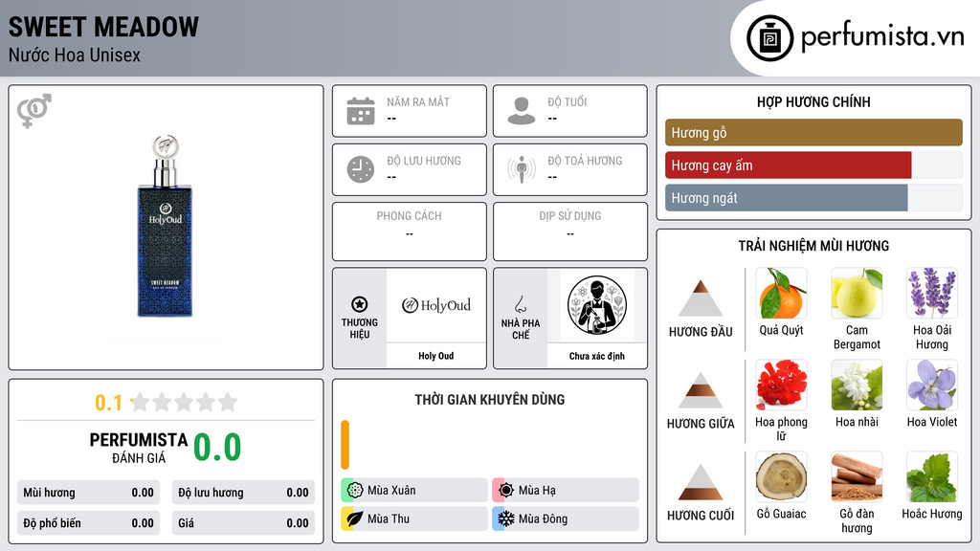Select the Hoa nhài jasmine image

[857, 385]
